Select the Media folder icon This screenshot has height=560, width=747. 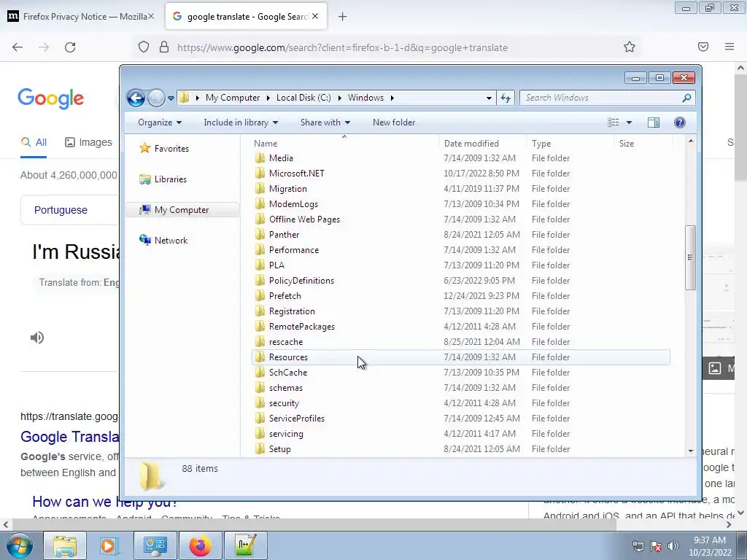[x=260, y=158]
